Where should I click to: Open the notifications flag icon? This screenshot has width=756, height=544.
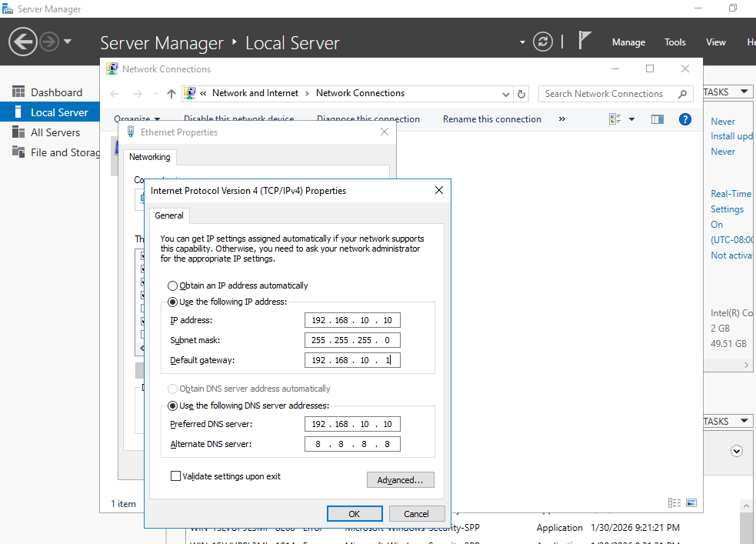pos(585,41)
